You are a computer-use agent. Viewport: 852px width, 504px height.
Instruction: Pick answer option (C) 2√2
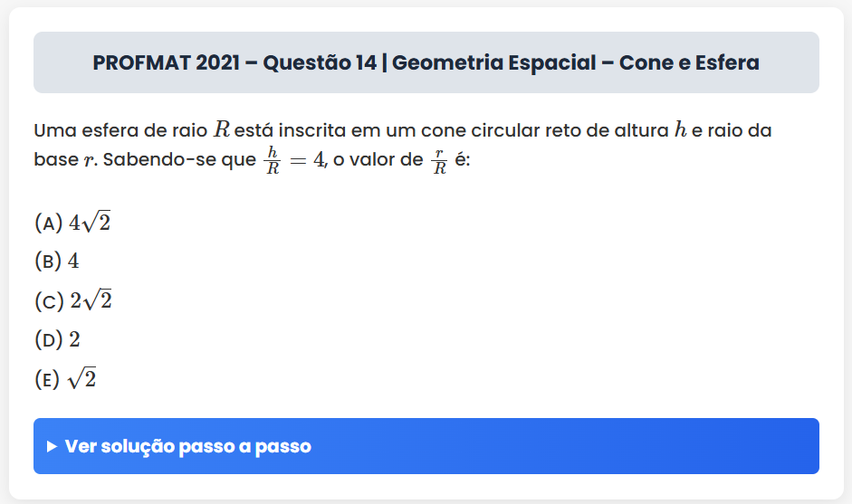(x=72, y=300)
